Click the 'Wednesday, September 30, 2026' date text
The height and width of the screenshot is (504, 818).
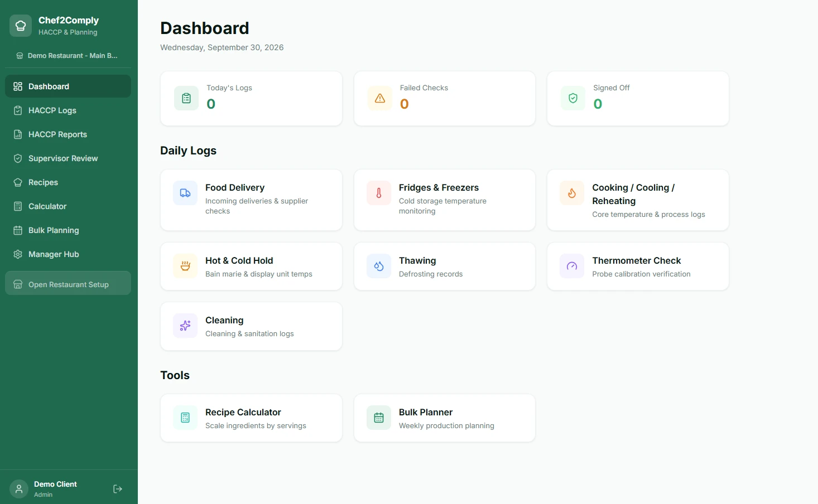pos(222,47)
